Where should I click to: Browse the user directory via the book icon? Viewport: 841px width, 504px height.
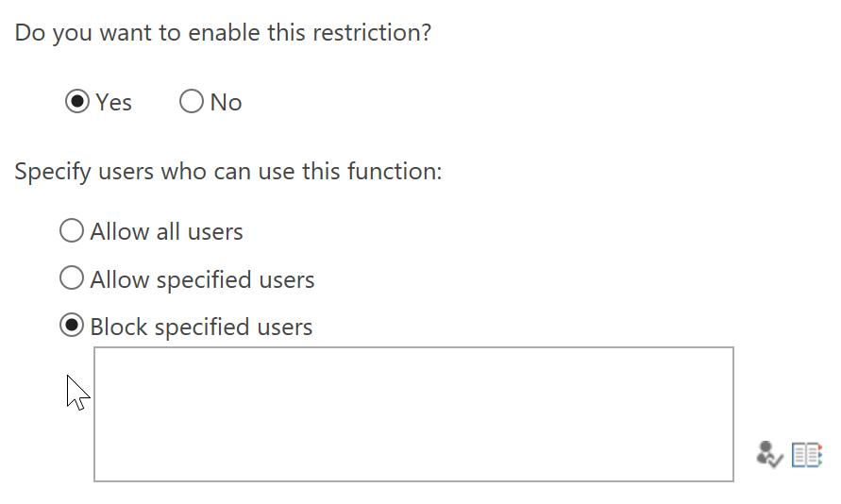(x=807, y=455)
